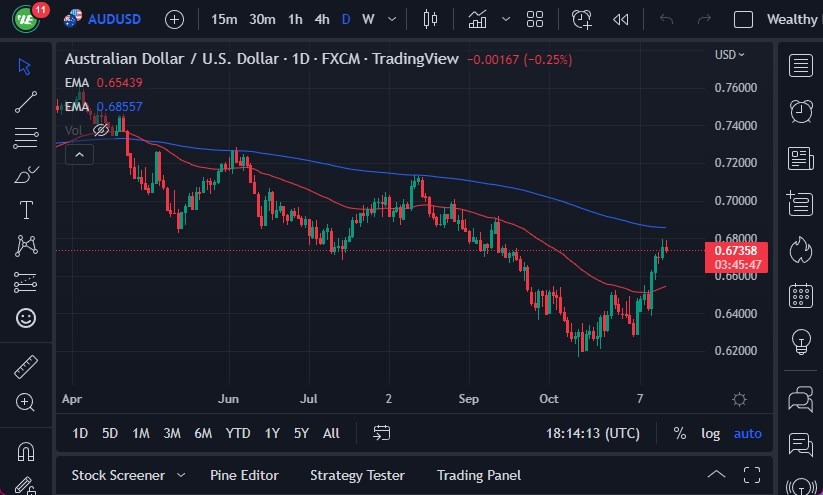
Task: Toggle volume indicator visibility eye icon
Action: click(x=100, y=130)
